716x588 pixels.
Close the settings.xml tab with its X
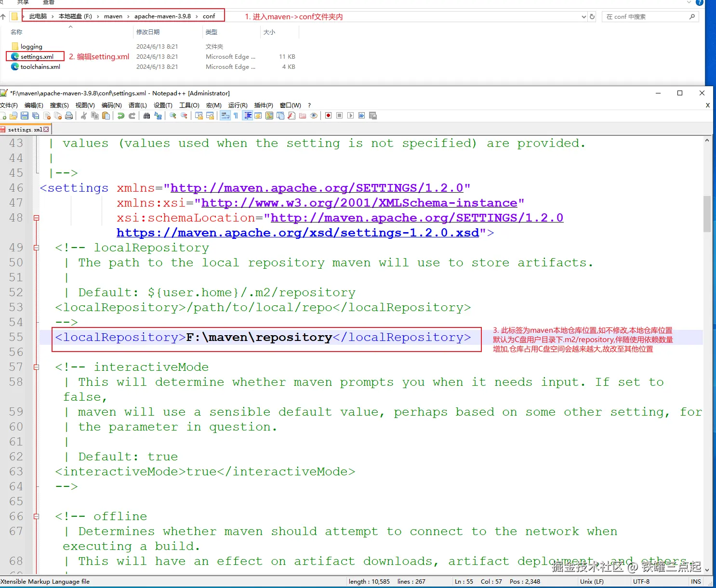coord(46,129)
